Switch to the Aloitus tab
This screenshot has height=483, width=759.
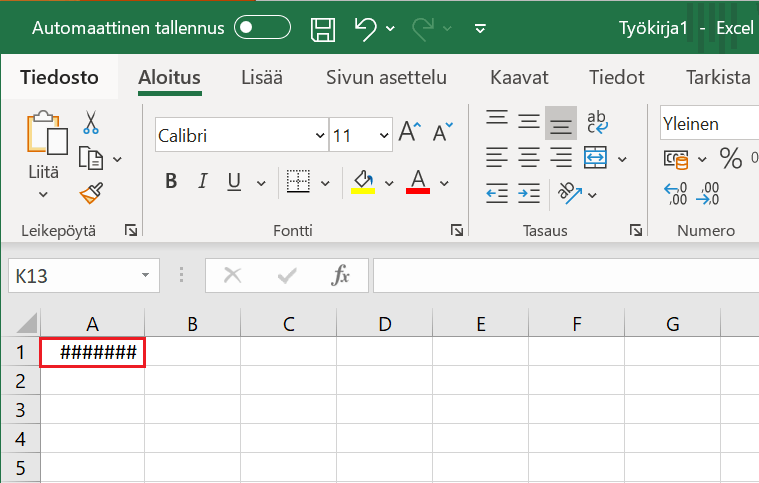tap(169, 77)
